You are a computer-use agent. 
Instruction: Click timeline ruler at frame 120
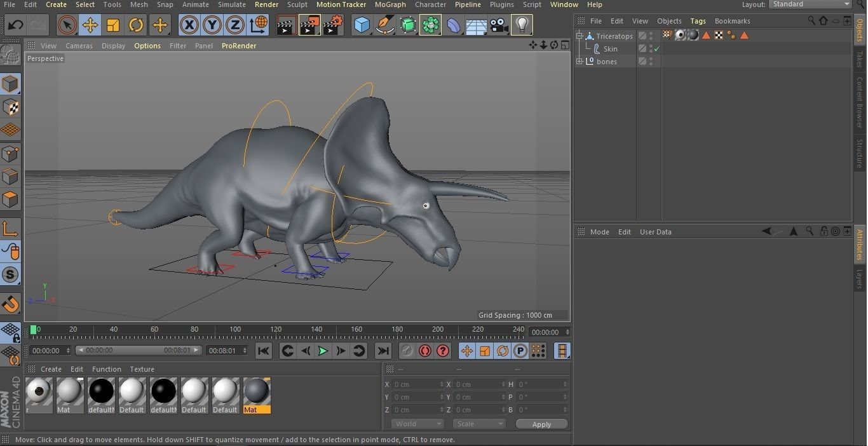275,329
